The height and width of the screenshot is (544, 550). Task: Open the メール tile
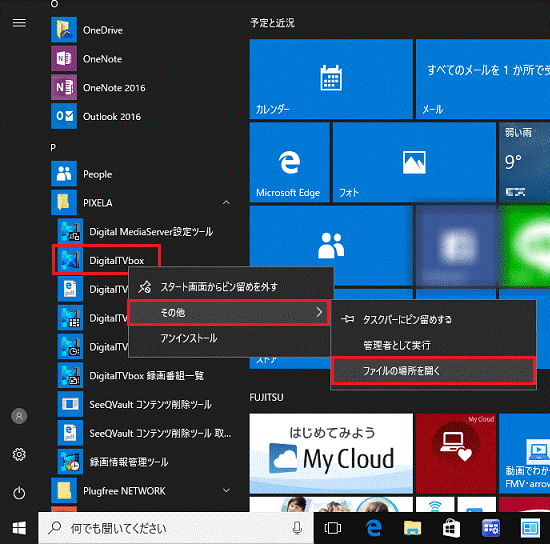coord(483,79)
